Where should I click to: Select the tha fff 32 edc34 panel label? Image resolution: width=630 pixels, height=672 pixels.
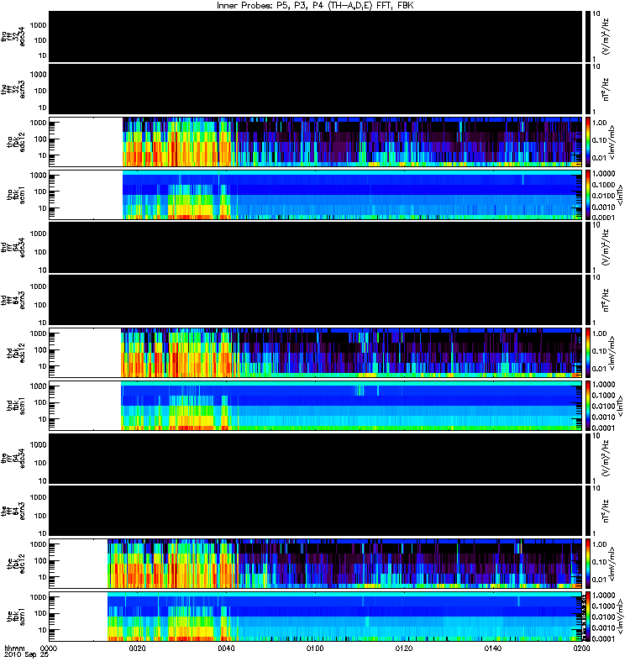click(x=13, y=36)
